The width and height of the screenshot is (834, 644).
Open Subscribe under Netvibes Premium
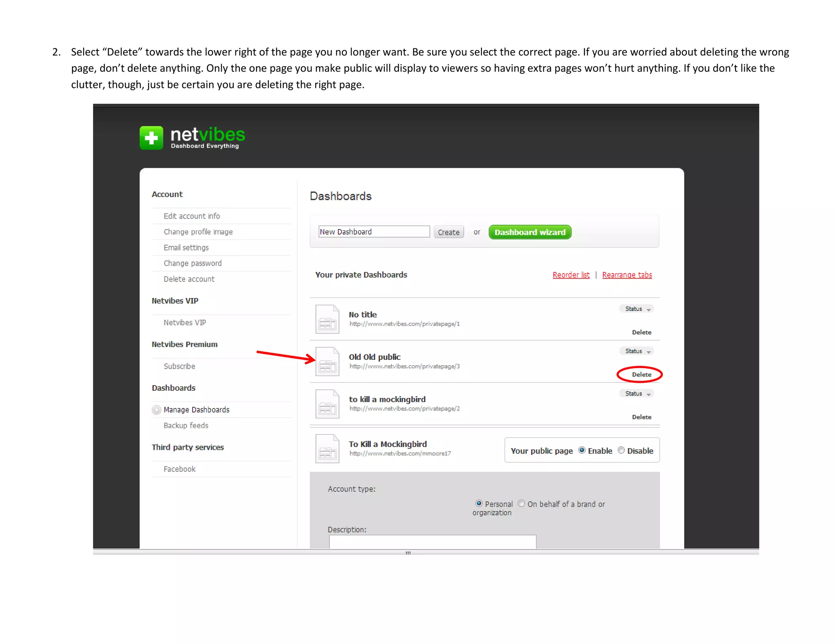pyautogui.click(x=179, y=366)
